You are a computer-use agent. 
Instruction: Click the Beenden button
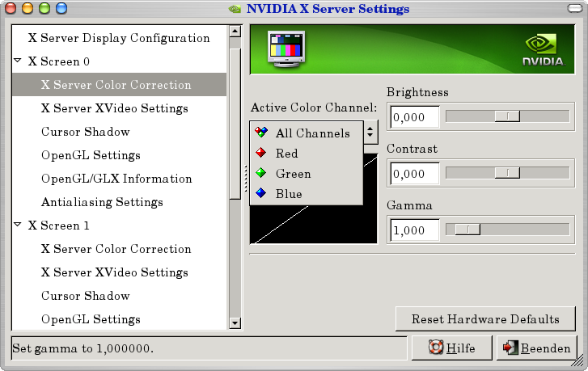[x=536, y=348]
